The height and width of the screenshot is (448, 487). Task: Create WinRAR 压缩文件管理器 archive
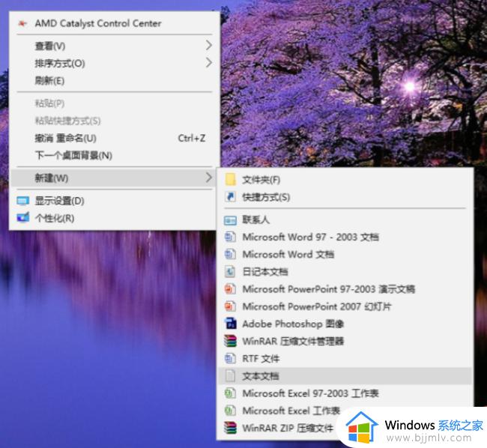coord(345,342)
